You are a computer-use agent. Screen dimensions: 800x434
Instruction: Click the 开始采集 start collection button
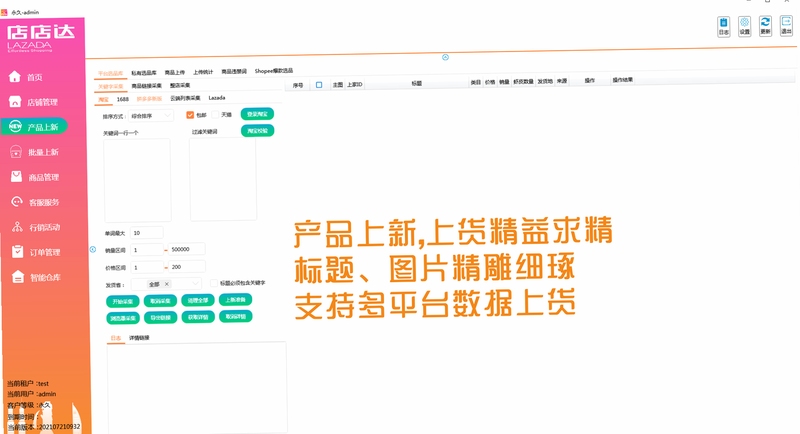click(x=122, y=301)
